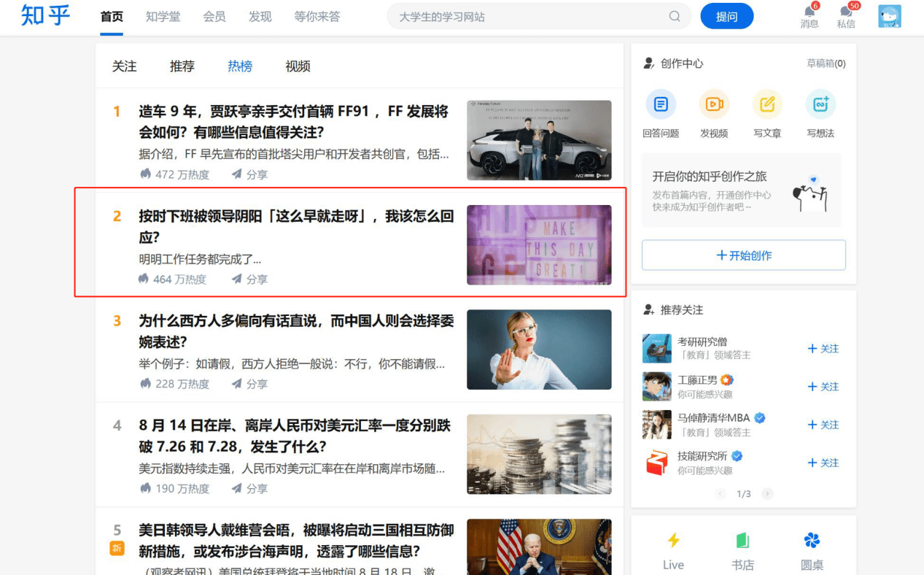Go to previous recommended follow page
This screenshot has width=924, height=575.
[x=721, y=494]
